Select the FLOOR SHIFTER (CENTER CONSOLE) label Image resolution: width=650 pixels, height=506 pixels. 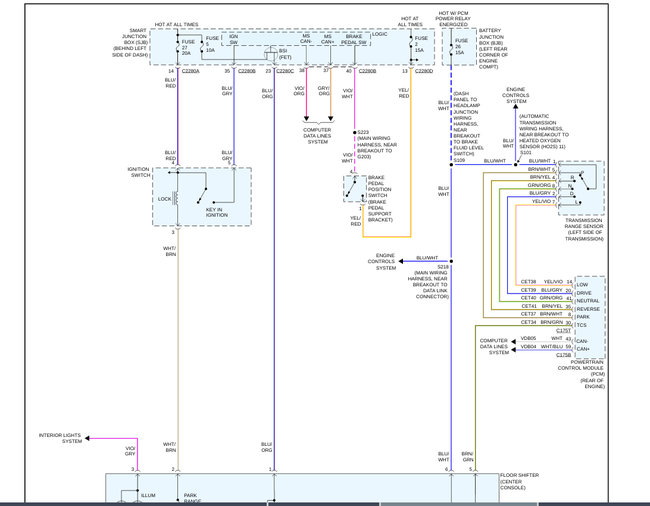[519, 482]
